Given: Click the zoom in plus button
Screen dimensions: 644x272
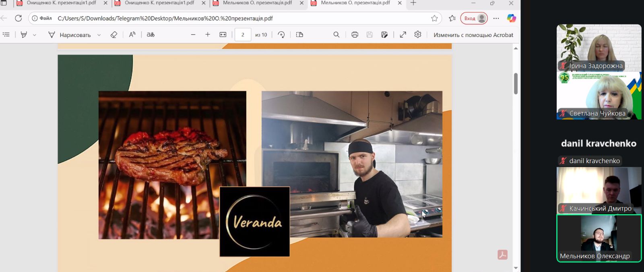Looking at the screenshot, I should point(208,35).
